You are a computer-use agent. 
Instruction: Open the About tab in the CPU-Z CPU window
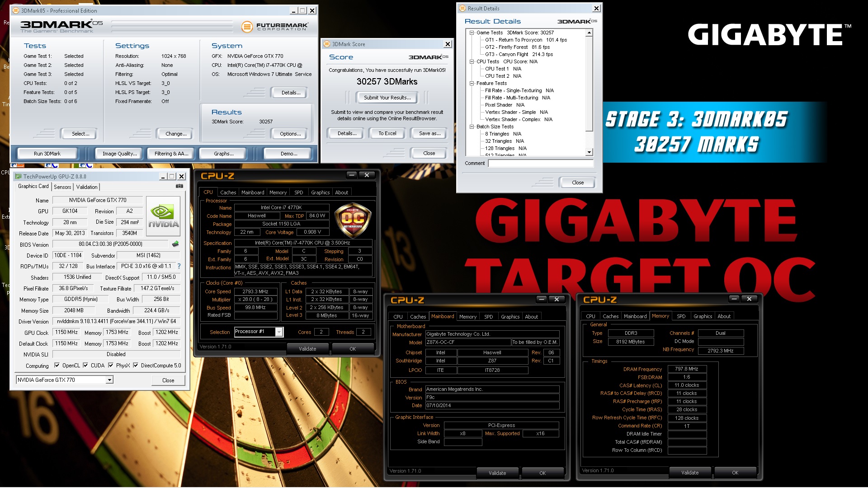tap(341, 192)
